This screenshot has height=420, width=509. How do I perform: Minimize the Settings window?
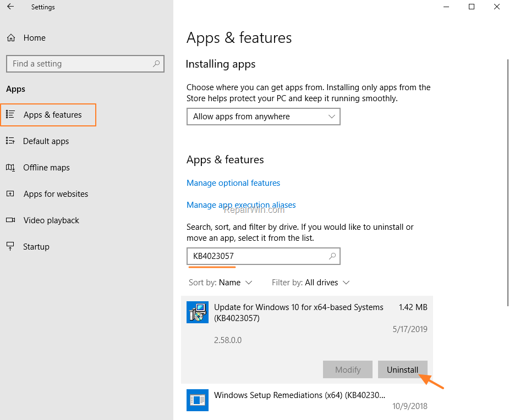click(446, 7)
